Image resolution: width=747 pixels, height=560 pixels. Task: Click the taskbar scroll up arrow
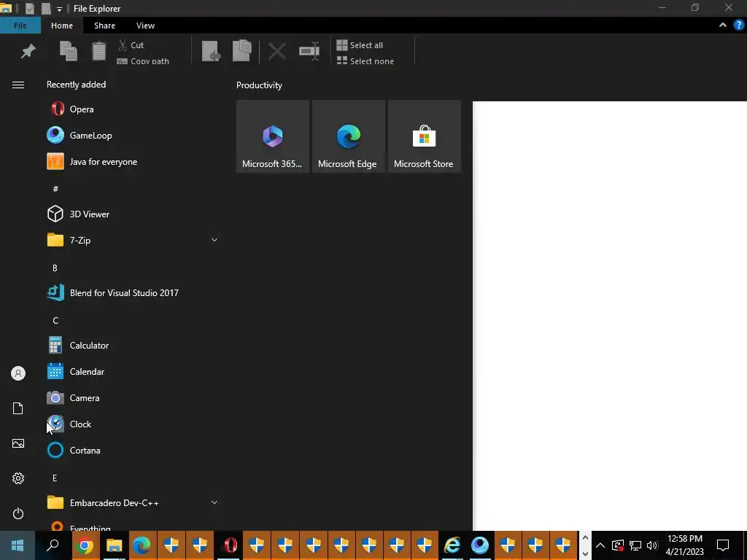[585, 537]
